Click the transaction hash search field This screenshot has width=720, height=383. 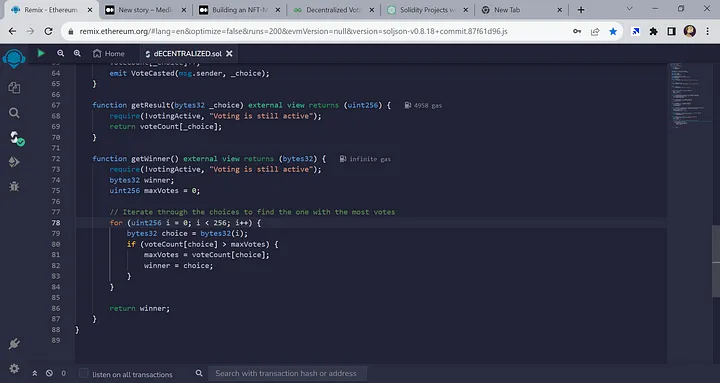tap(287, 373)
